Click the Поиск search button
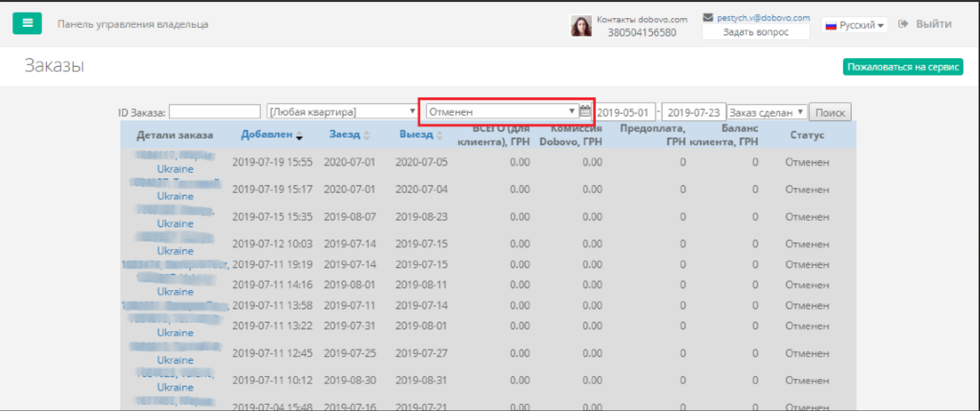 (830, 112)
